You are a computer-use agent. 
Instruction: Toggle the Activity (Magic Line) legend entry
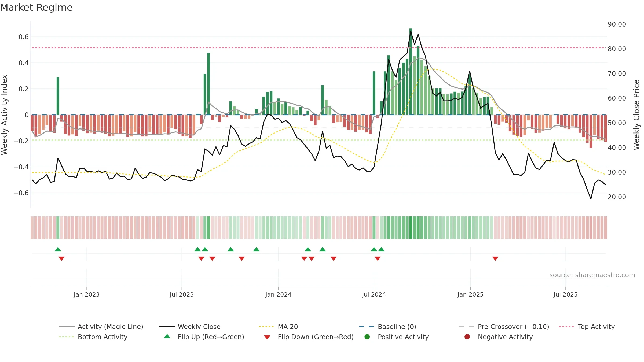pos(101,327)
